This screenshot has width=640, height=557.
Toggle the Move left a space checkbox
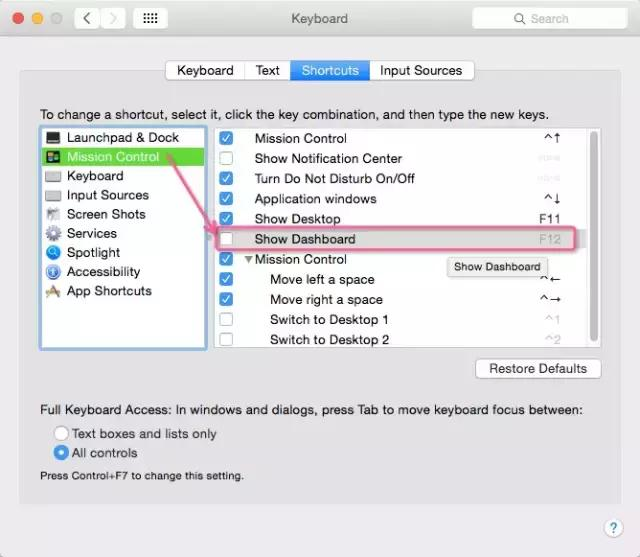tap(226, 279)
